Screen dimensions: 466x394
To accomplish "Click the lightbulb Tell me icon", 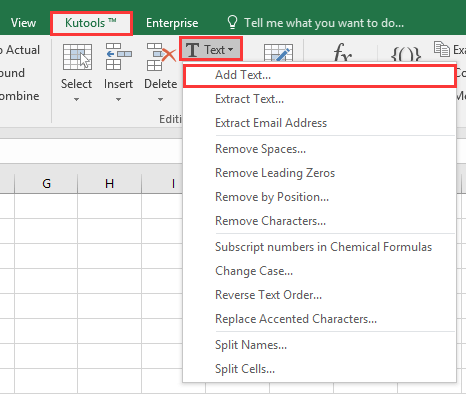I will pos(232,22).
